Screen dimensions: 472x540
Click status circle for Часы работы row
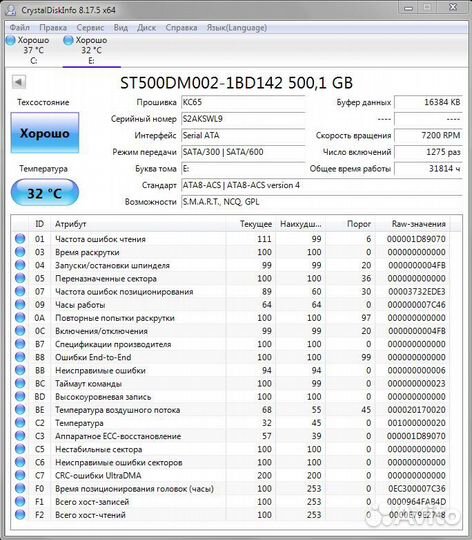click(x=20, y=304)
